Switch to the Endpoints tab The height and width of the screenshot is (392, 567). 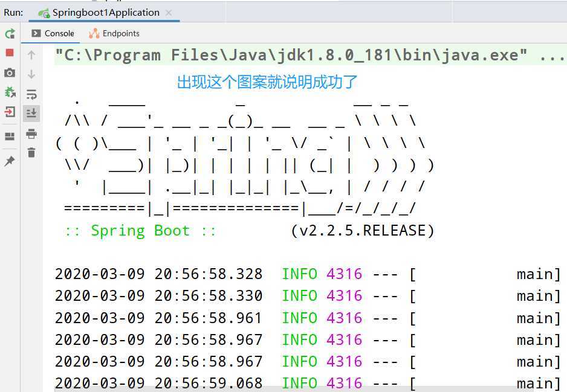click(x=114, y=33)
